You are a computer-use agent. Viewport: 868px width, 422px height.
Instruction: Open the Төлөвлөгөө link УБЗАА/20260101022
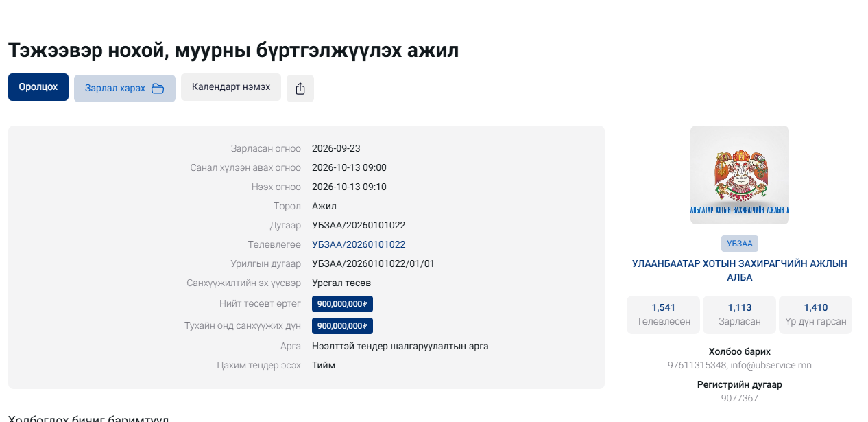click(x=359, y=244)
